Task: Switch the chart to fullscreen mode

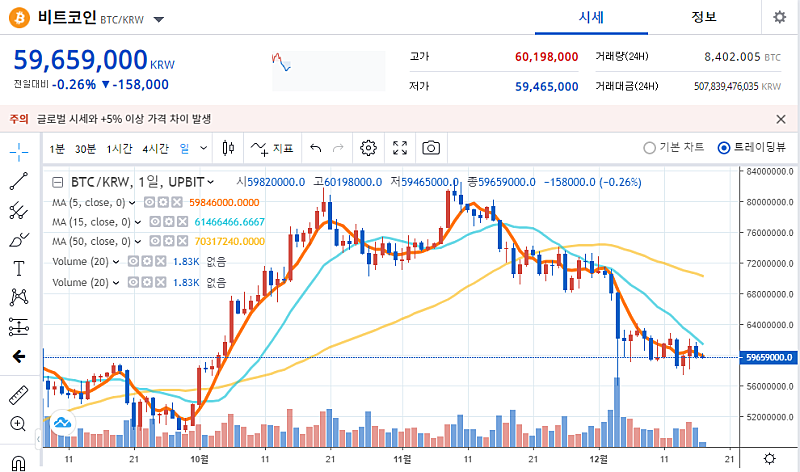Action: (400, 148)
